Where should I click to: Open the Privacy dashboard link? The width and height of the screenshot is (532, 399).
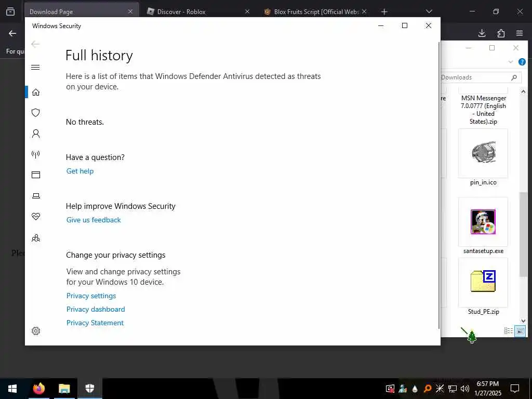pyautogui.click(x=96, y=309)
